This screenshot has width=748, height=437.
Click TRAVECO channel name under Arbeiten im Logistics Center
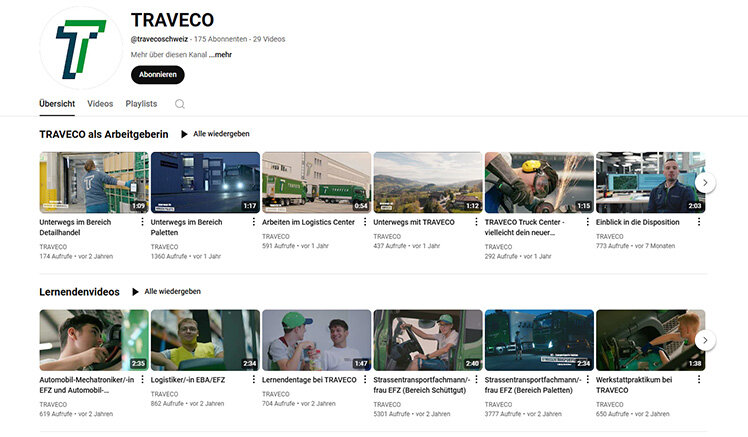[x=276, y=237]
